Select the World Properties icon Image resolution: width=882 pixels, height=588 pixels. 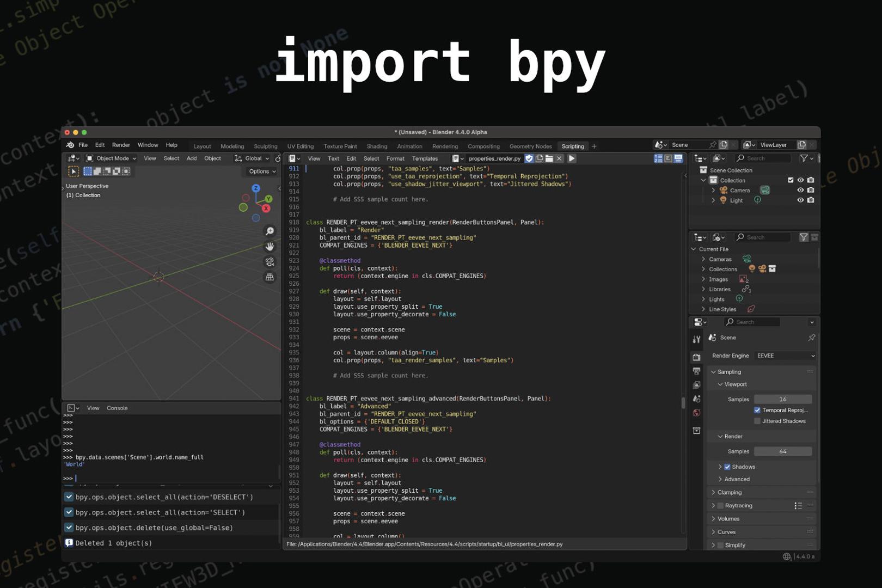697,413
